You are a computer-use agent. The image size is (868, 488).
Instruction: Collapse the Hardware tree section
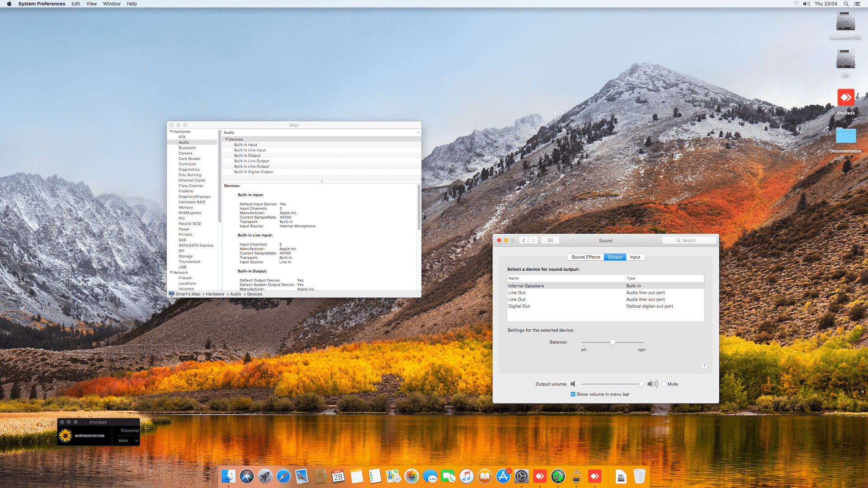[171, 131]
